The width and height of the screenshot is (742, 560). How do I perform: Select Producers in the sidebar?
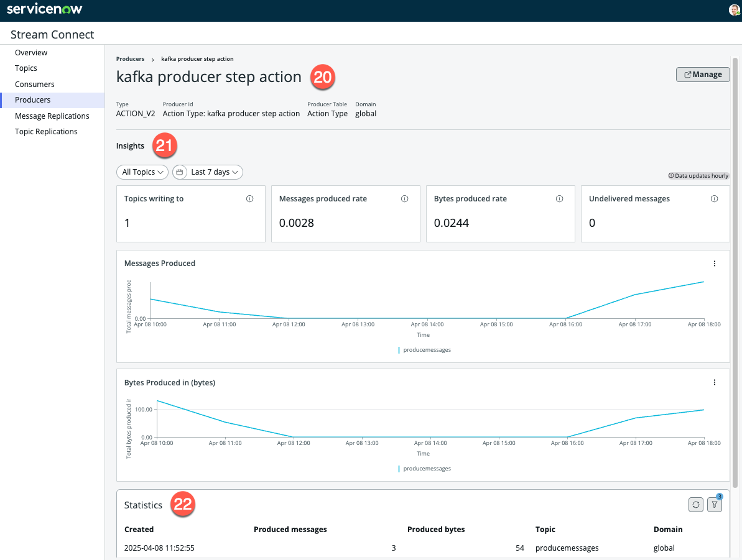(52, 100)
